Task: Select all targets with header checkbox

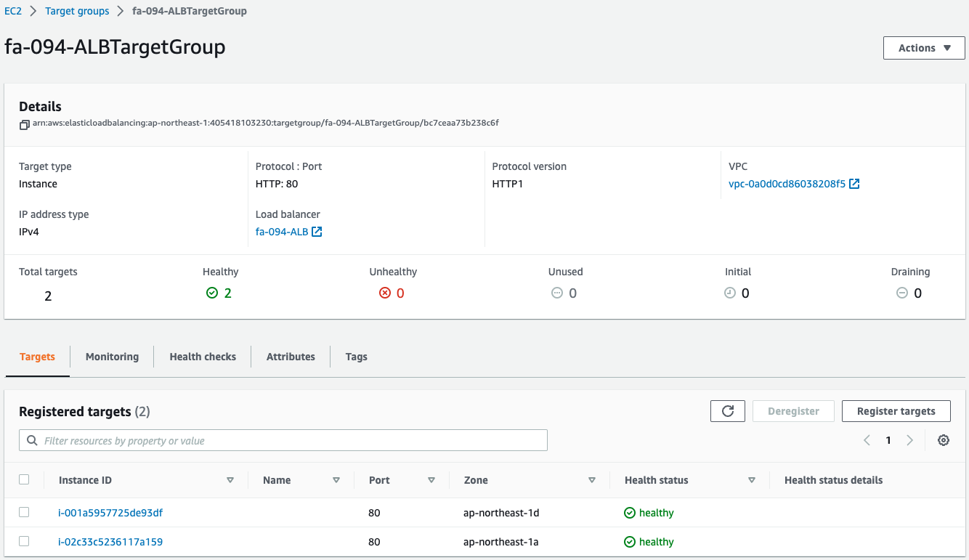Action: click(24, 479)
